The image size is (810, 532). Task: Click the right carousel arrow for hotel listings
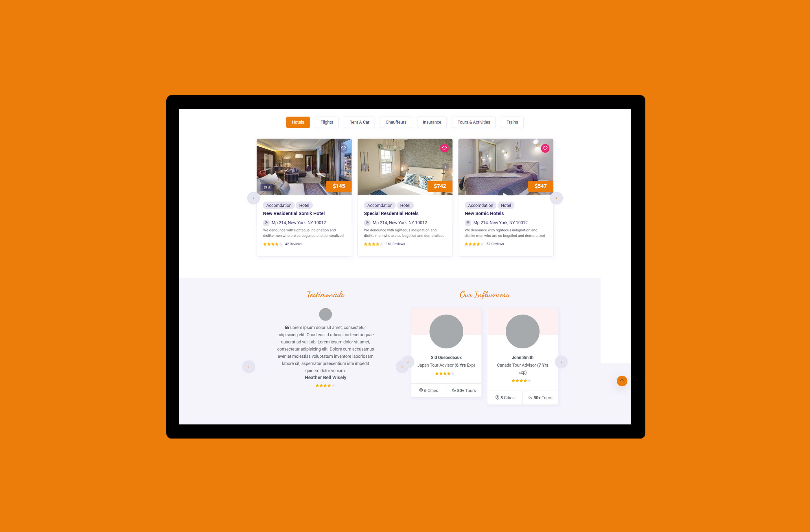point(556,197)
